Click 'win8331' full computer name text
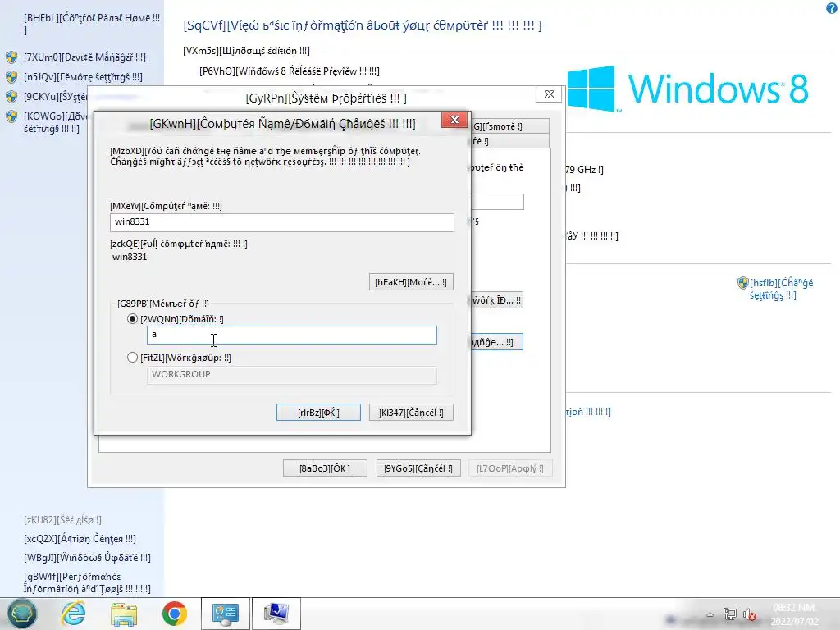The width and height of the screenshot is (840, 630). click(130, 257)
